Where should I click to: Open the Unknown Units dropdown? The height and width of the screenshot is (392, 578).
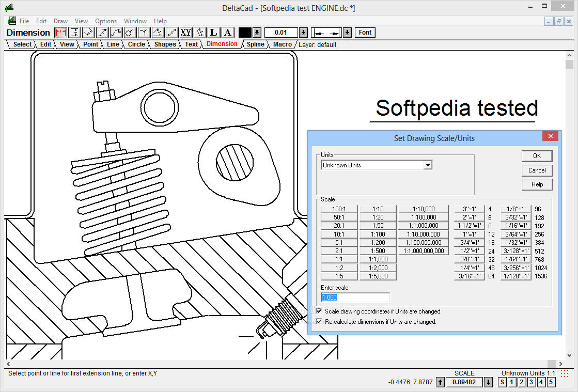click(x=428, y=165)
